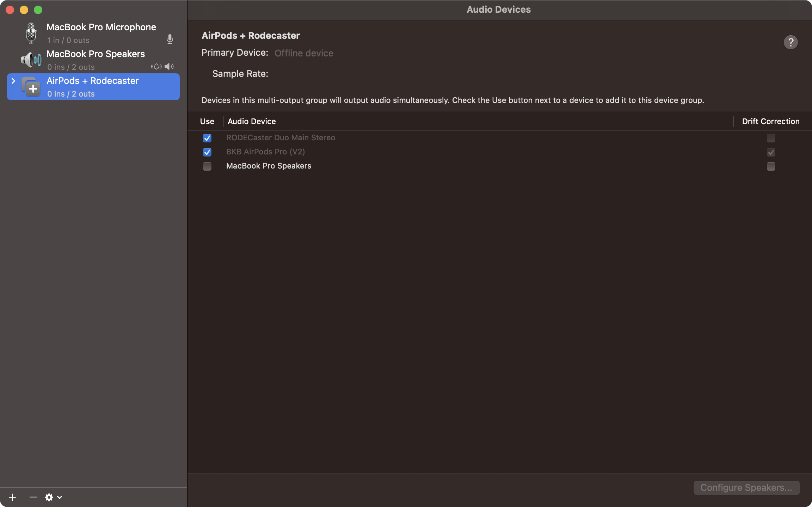Click the default sound output speaker indicator
This screenshot has height=507, width=812.
point(169,66)
